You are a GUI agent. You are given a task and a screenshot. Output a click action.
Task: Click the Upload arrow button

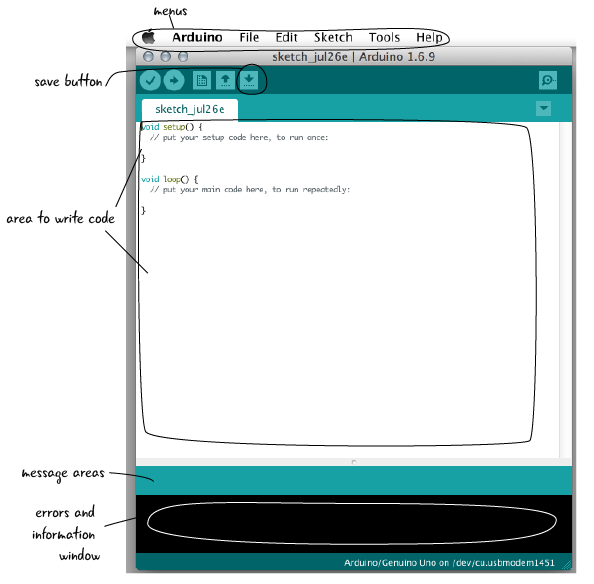[174, 80]
